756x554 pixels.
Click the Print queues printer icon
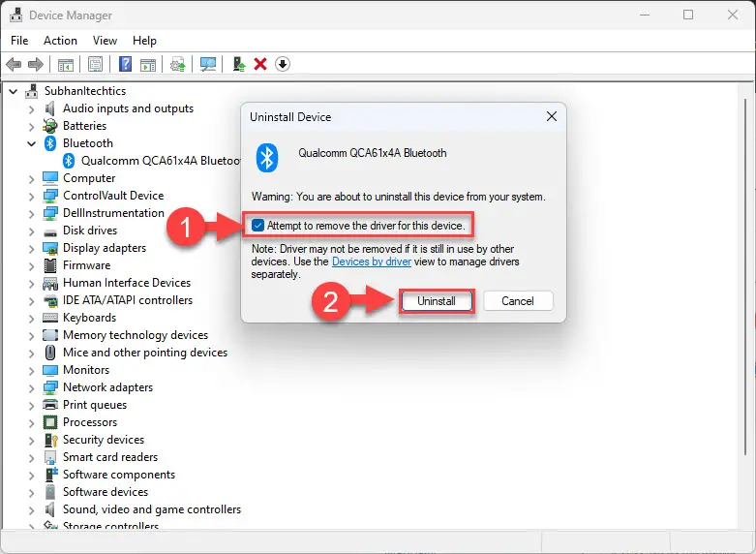[x=50, y=405]
